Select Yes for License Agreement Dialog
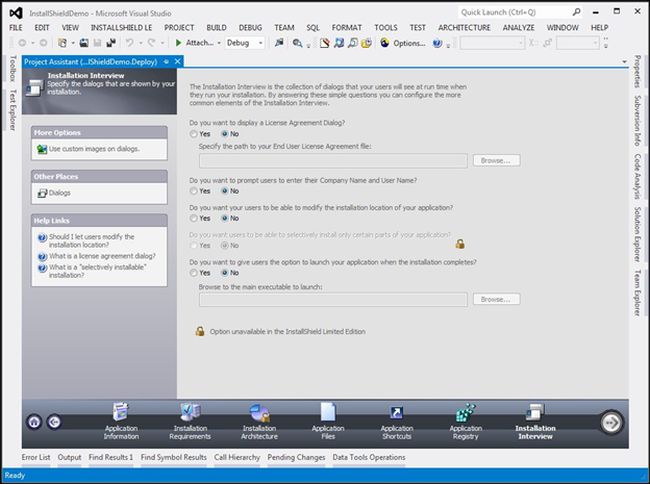Viewport: 650px width, 484px height. 194,133
